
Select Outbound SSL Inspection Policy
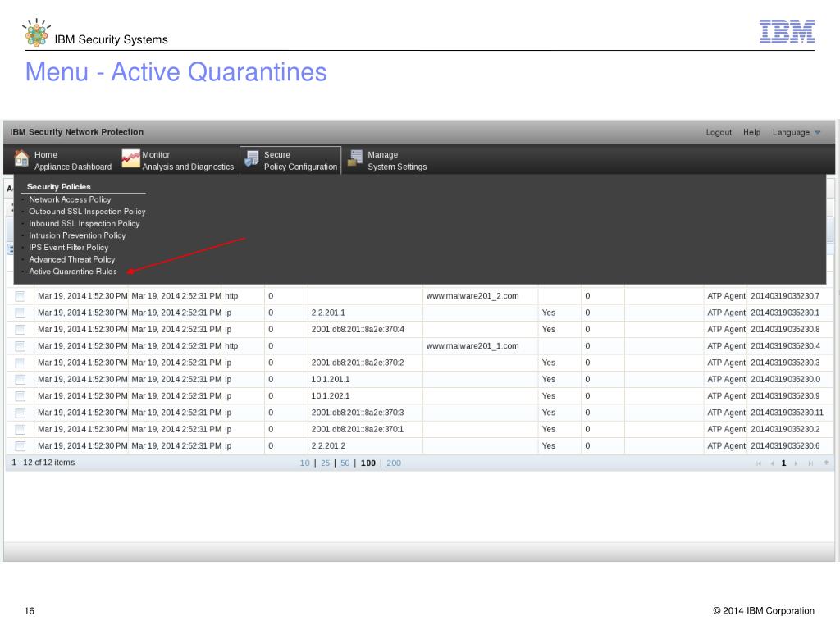(x=87, y=212)
